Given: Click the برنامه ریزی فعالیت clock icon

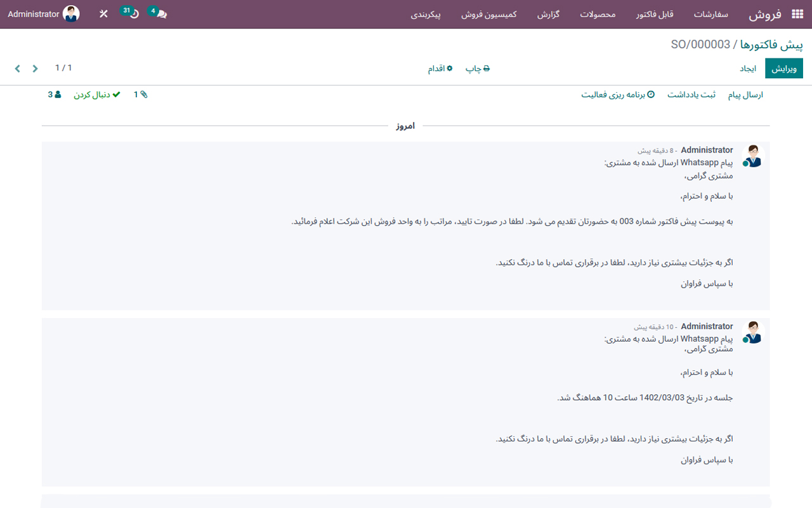Looking at the screenshot, I should click(x=652, y=94).
